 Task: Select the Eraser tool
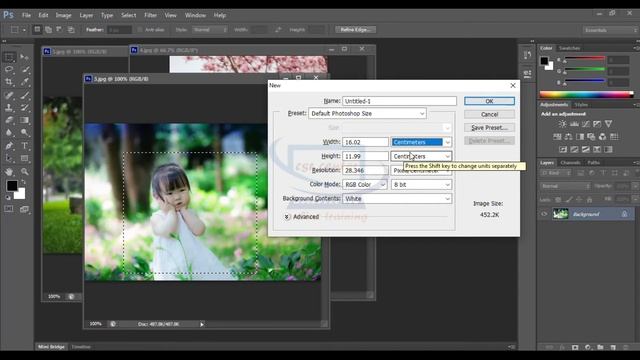click(x=9, y=120)
